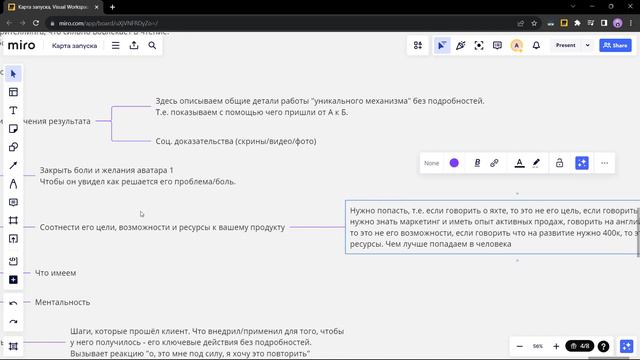Select the connection line arrow tool
The height and width of the screenshot is (360, 640).
point(13,165)
